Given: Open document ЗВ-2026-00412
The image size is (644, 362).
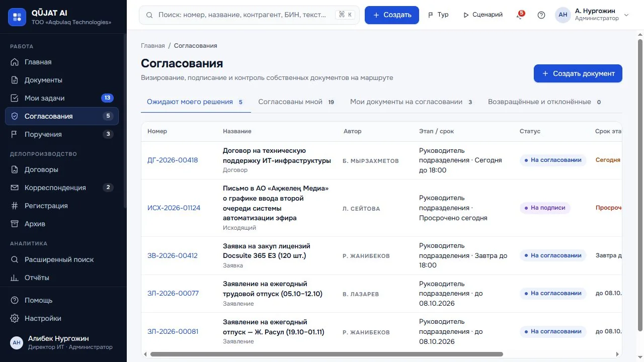Looking at the screenshot, I should click(x=173, y=255).
